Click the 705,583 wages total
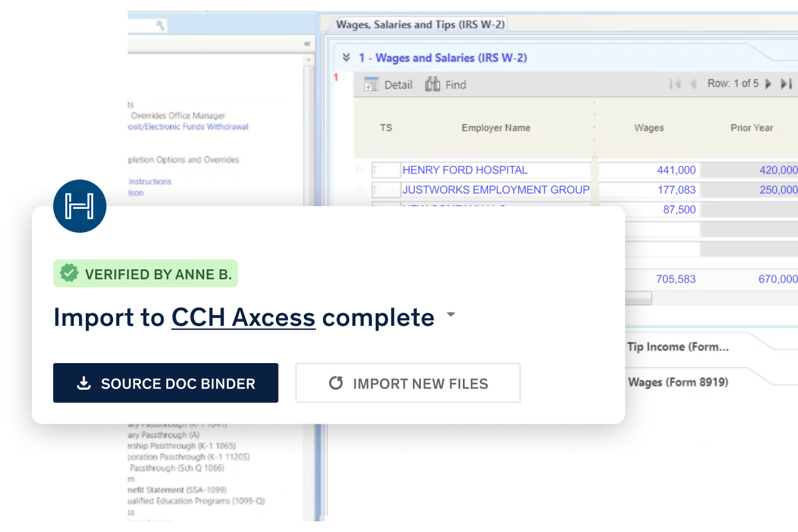798x532 pixels. pos(676,279)
